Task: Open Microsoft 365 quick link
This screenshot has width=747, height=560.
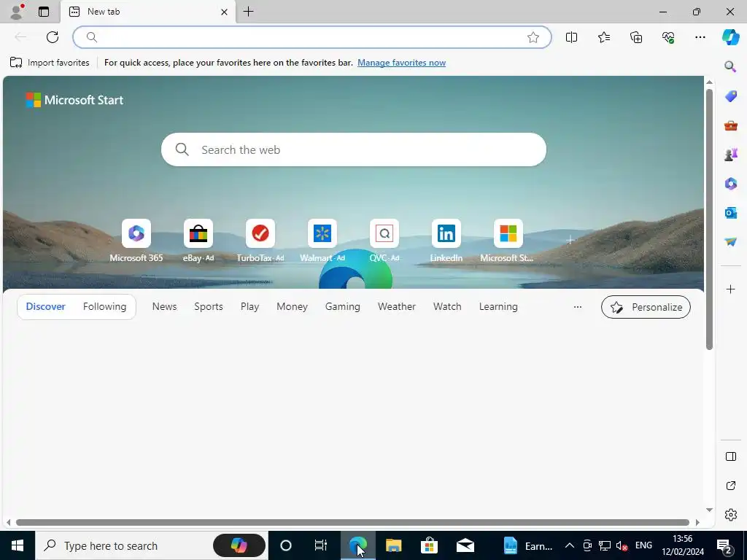Action: (136, 241)
